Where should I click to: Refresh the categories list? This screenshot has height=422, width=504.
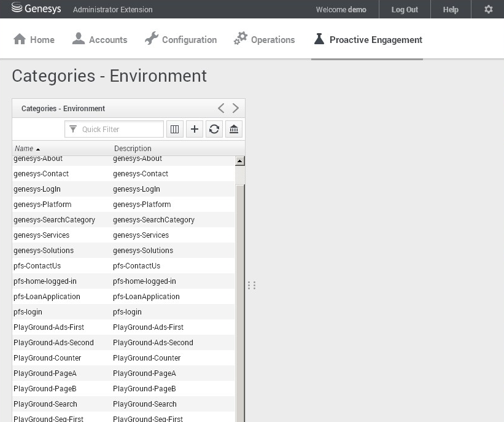click(214, 129)
